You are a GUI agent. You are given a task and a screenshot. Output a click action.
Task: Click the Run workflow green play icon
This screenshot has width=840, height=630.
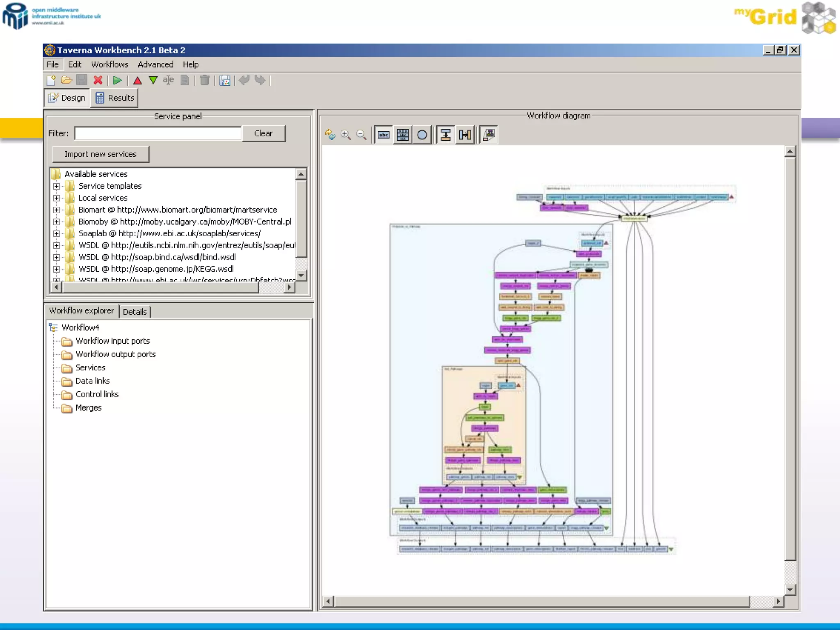[117, 80]
